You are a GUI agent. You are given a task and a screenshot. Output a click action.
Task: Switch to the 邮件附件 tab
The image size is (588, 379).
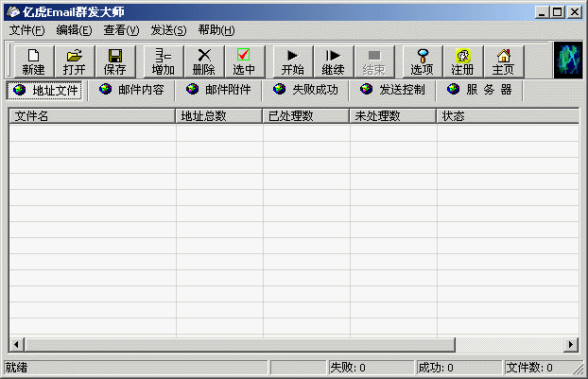218,90
